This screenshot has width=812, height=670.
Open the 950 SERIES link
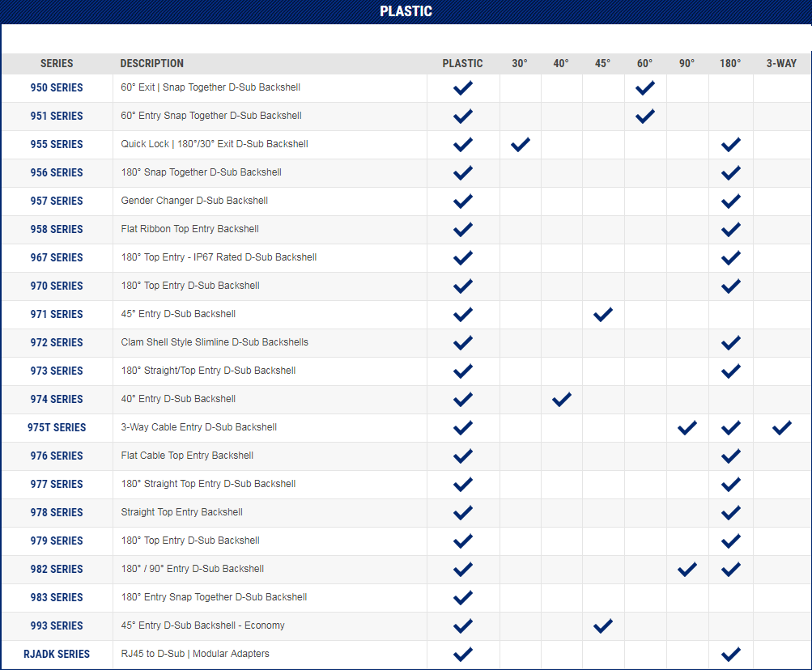[x=57, y=87]
